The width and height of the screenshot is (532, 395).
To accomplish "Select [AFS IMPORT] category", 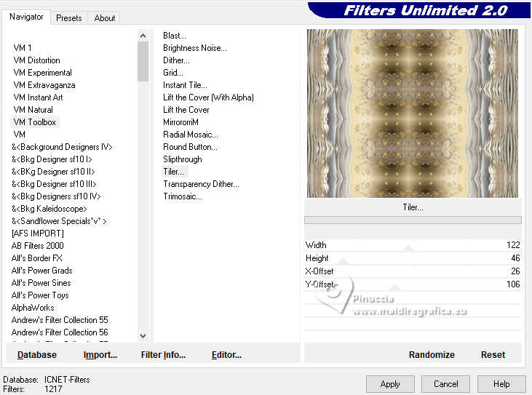I will click(x=37, y=234).
